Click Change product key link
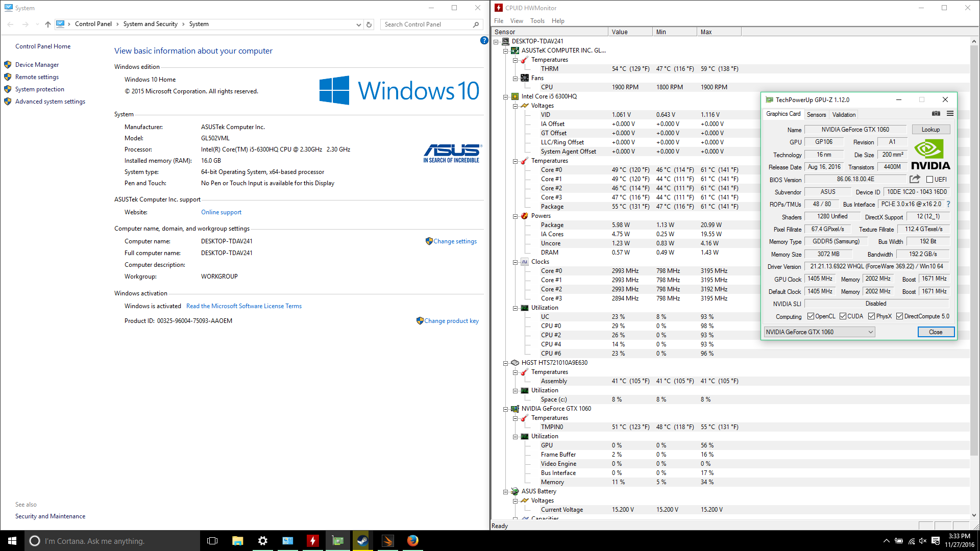Image resolution: width=980 pixels, height=551 pixels. click(x=451, y=321)
